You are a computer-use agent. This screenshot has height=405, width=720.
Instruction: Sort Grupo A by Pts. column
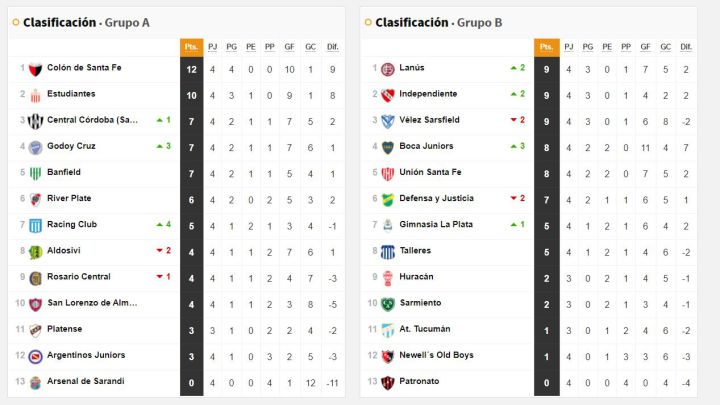[x=192, y=47]
